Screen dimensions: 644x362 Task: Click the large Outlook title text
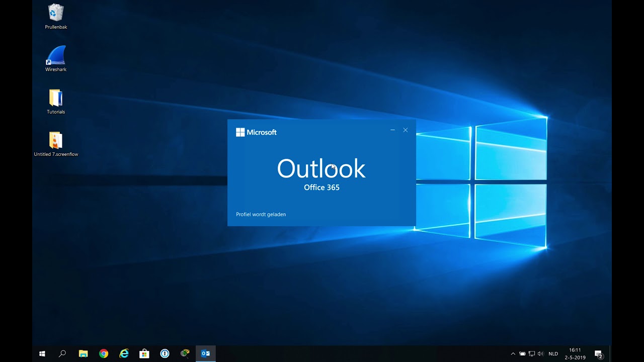(321, 168)
